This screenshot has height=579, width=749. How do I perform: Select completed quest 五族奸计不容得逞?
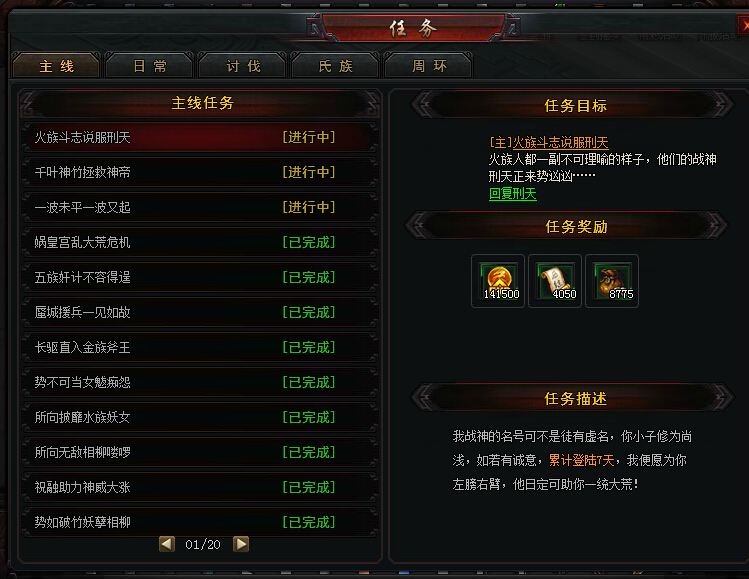click(x=200, y=277)
